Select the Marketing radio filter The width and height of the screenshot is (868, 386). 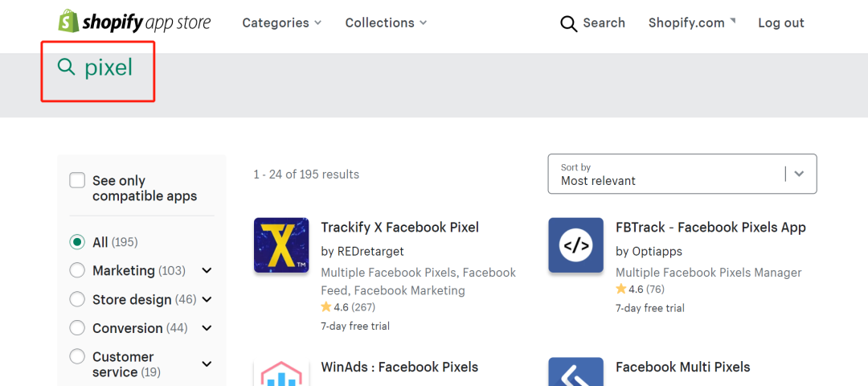tap(77, 270)
